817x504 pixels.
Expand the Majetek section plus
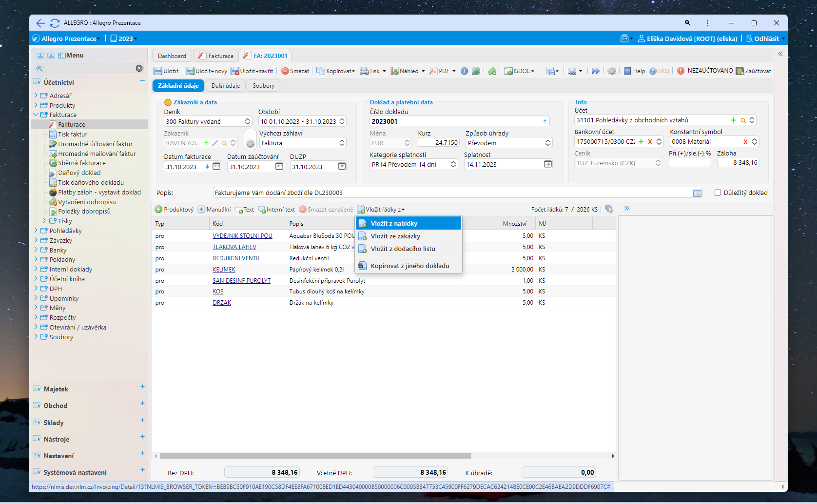pyautogui.click(x=142, y=387)
